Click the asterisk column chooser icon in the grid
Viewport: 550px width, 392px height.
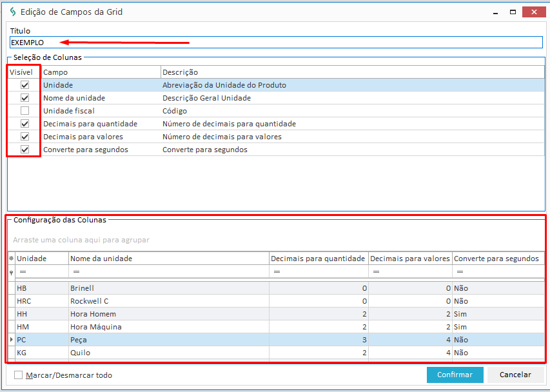[11, 259]
